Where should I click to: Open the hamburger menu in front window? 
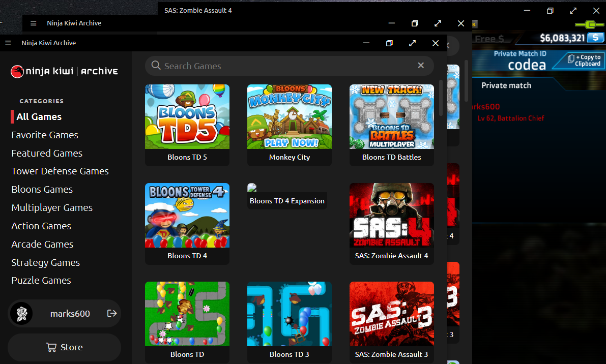(x=8, y=43)
